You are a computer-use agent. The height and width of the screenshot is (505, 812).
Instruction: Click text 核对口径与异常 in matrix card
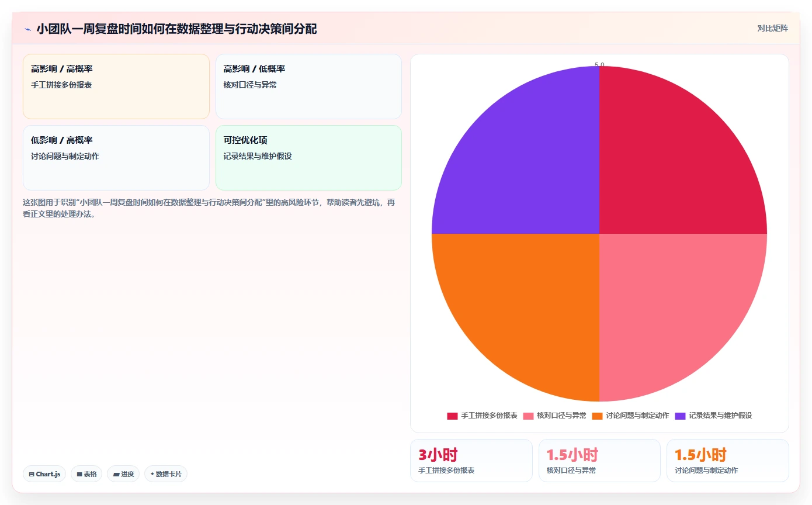tap(250, 85)
